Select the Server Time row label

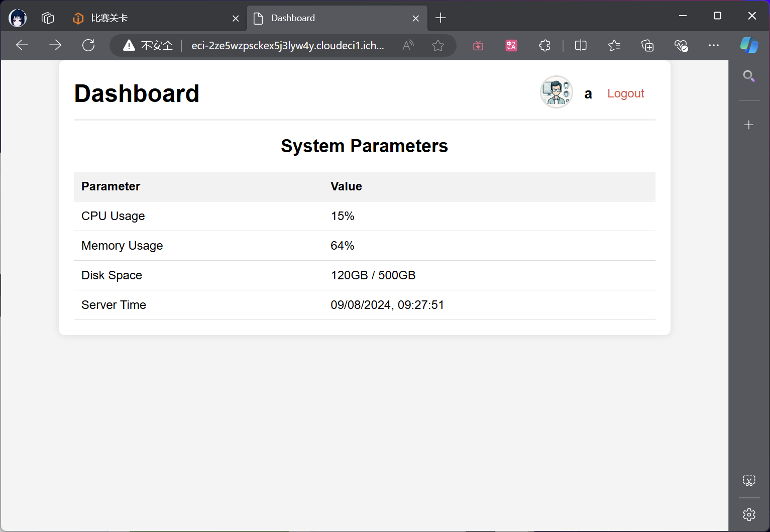point(114,305)
